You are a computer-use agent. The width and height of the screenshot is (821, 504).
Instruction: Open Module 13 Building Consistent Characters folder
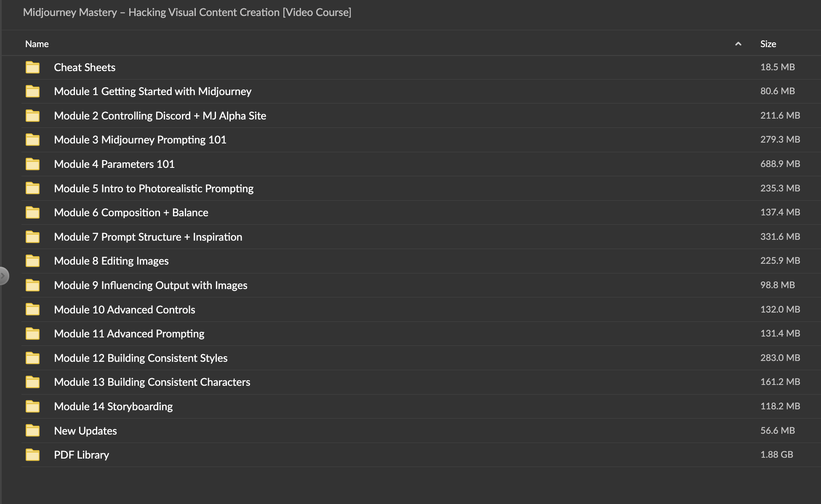152,382
